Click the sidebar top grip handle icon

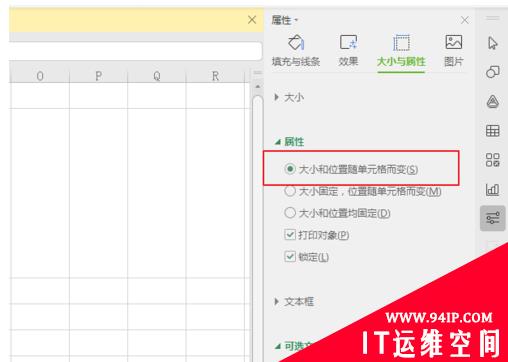click(492, 18)
